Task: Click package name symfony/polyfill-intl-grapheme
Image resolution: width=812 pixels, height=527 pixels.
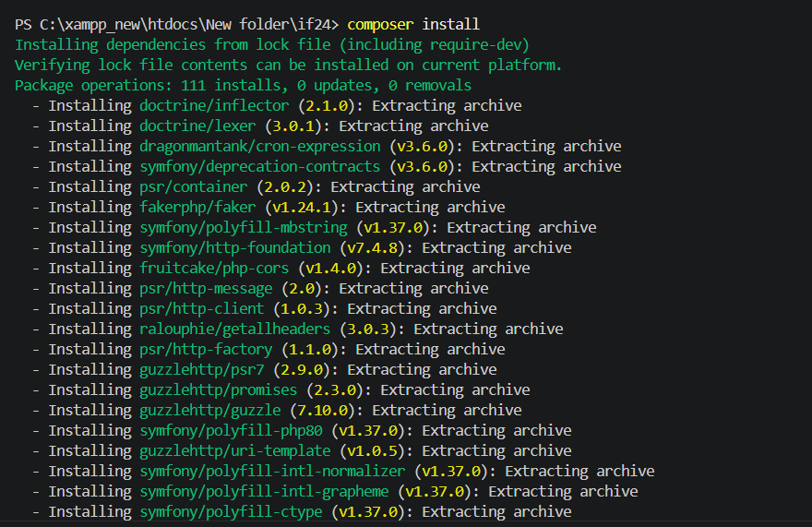Action: tap(264, 491)
